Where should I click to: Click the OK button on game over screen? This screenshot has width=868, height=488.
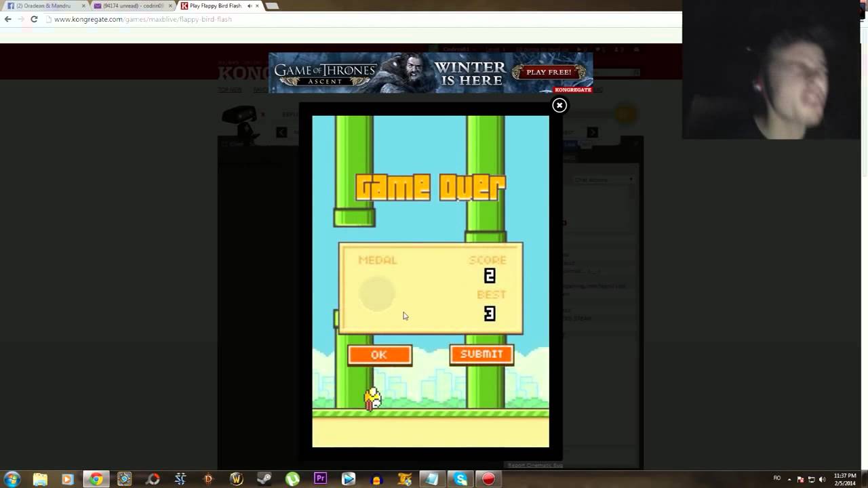pyautogui.click(x=379, y=354)
